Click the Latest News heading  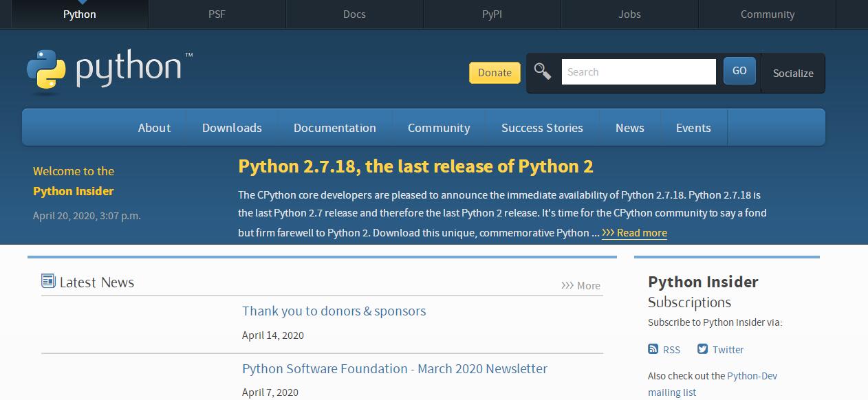(97, 282)
